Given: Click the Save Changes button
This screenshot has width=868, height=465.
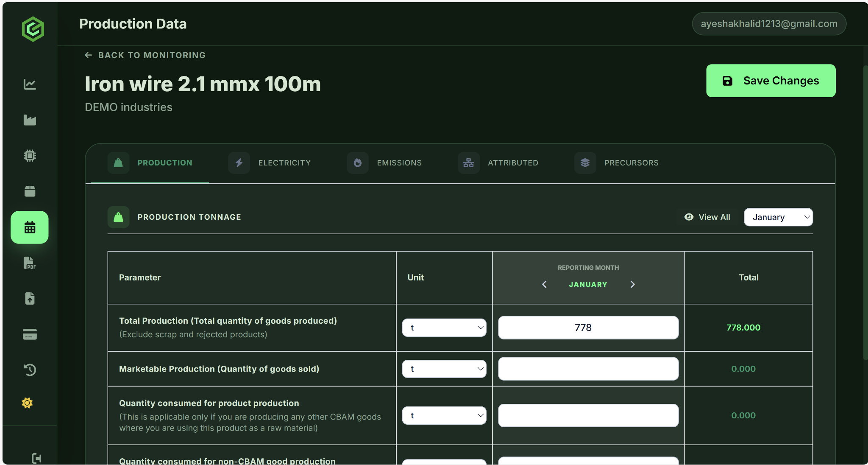Looking at the screenshot, I should click(x=771, y=81).
